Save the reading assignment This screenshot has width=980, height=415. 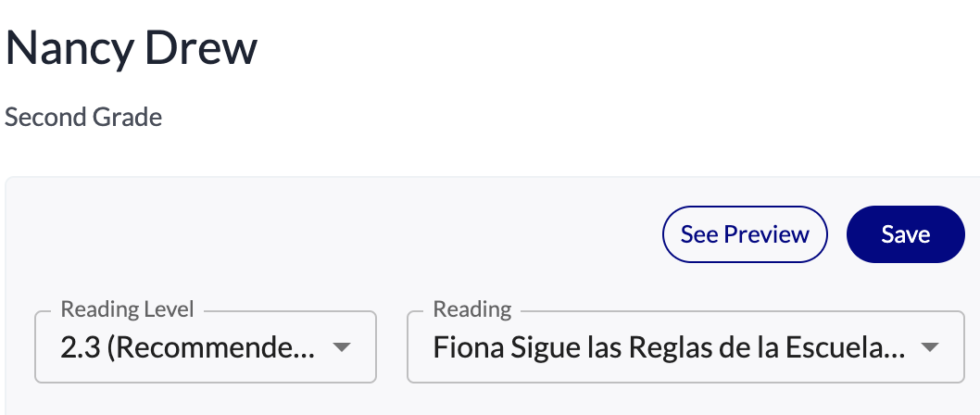905,234
